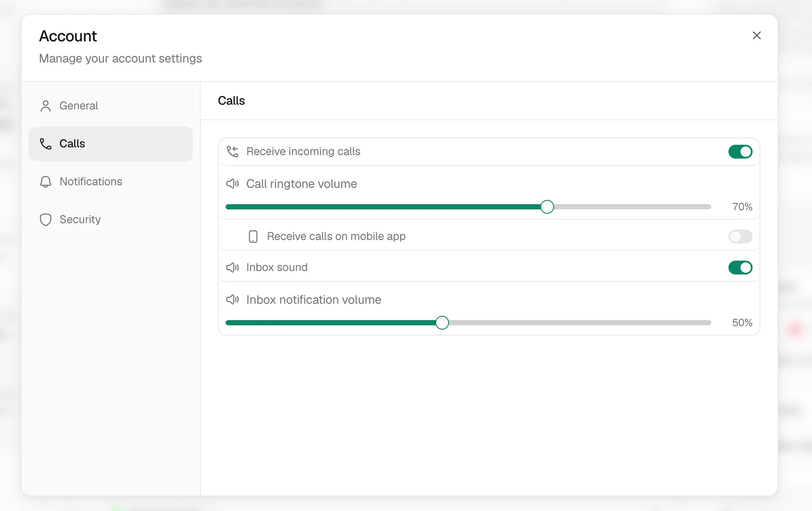
Task: Click the Inbox notification volume slider handle
Action: tap(442, 323)
